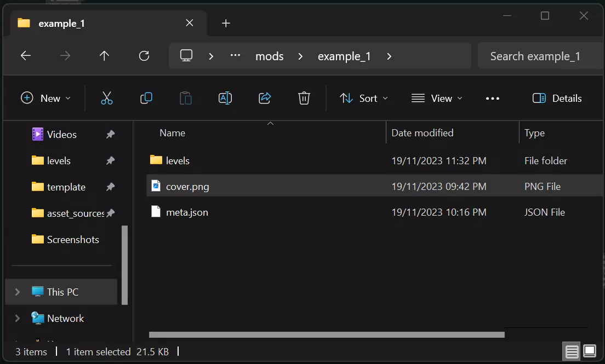Select This PC in navigation pane
The image size is (605, 364).
click(61, 292)
